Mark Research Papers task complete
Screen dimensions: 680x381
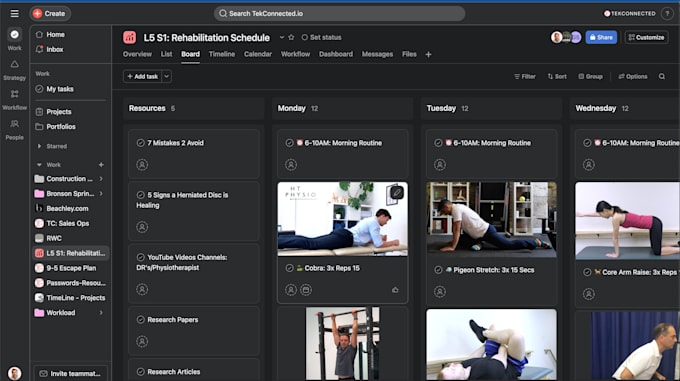coord(141,320)
